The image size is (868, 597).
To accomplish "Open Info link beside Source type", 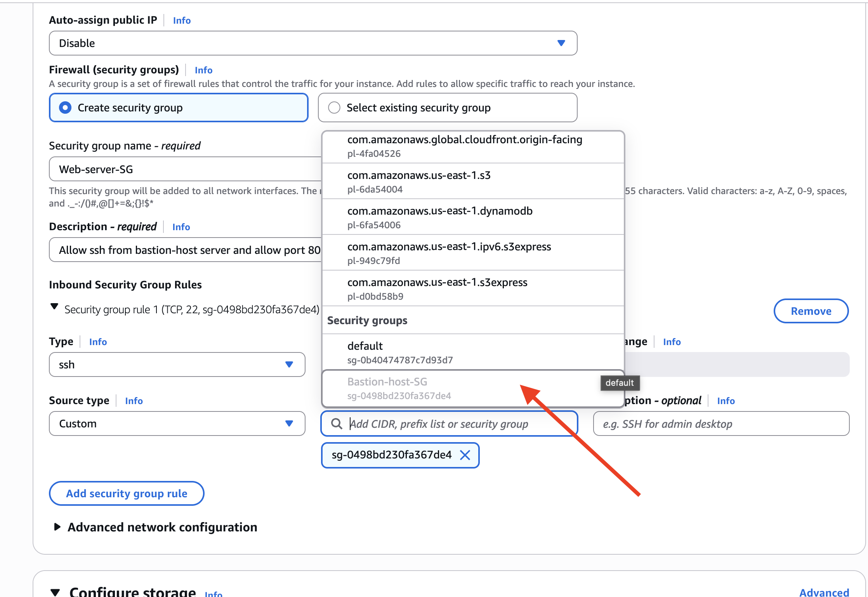I will 134,401.
